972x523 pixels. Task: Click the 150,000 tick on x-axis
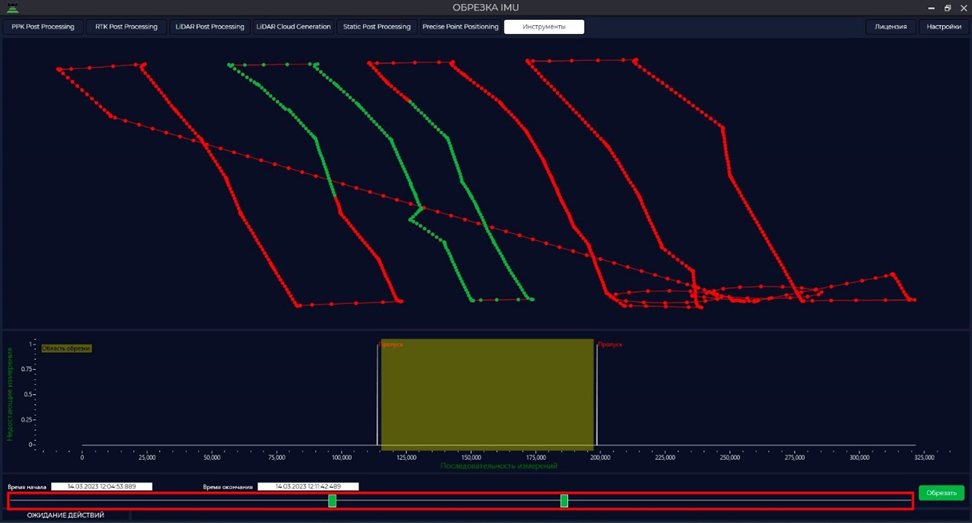471,457
